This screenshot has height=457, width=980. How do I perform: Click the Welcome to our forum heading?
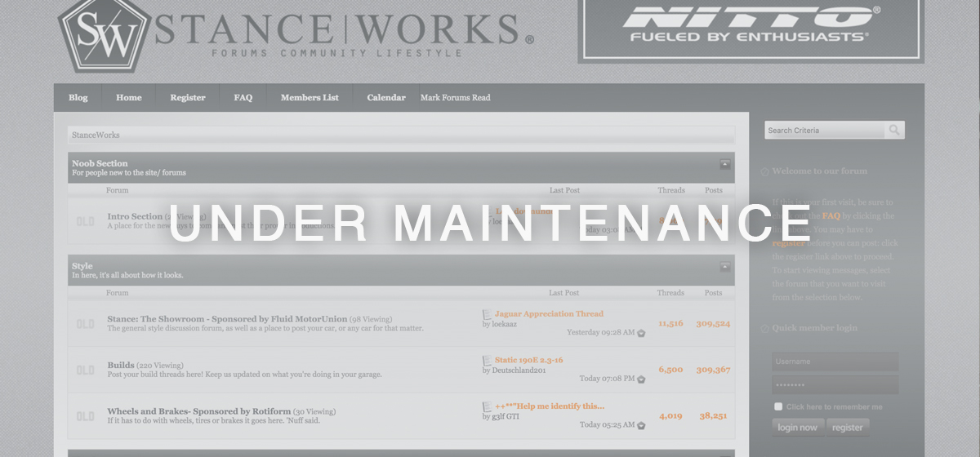819,171
